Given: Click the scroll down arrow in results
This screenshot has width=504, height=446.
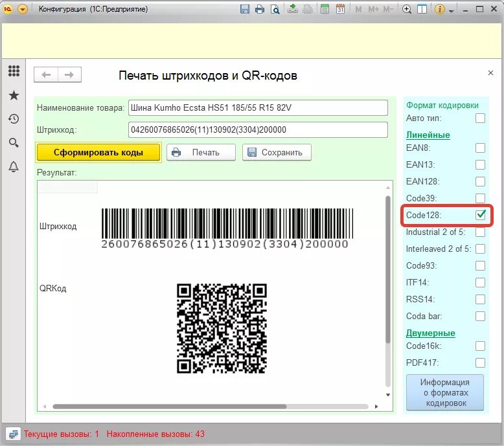Looking at the screenshot, I should tap(388, 395).
